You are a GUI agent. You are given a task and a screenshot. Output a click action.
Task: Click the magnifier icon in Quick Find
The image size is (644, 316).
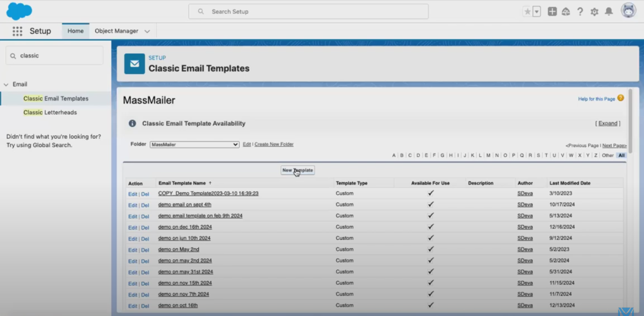tap(13, 56)
